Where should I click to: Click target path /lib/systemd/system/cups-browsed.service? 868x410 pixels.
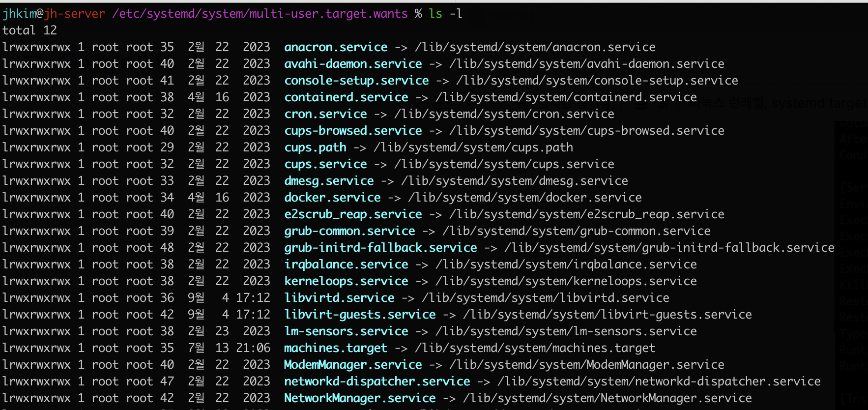click(587, 131)
